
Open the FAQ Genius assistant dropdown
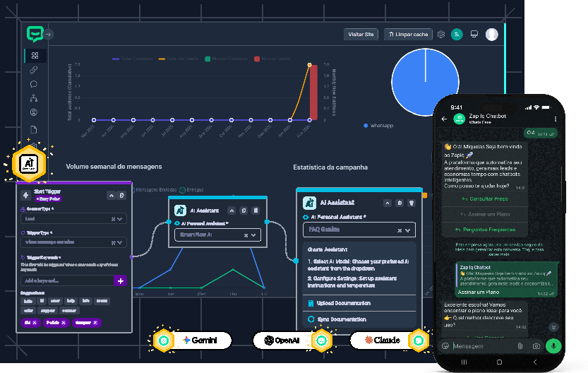click(x=408, y=230)
